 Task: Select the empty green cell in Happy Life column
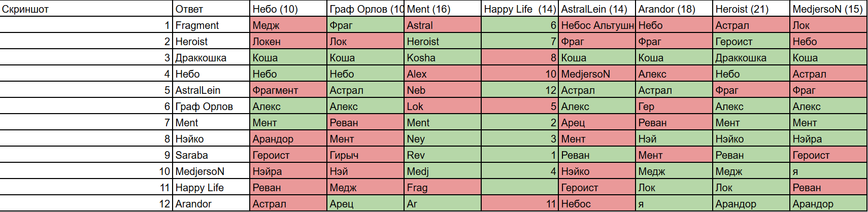tap(520, 187)
